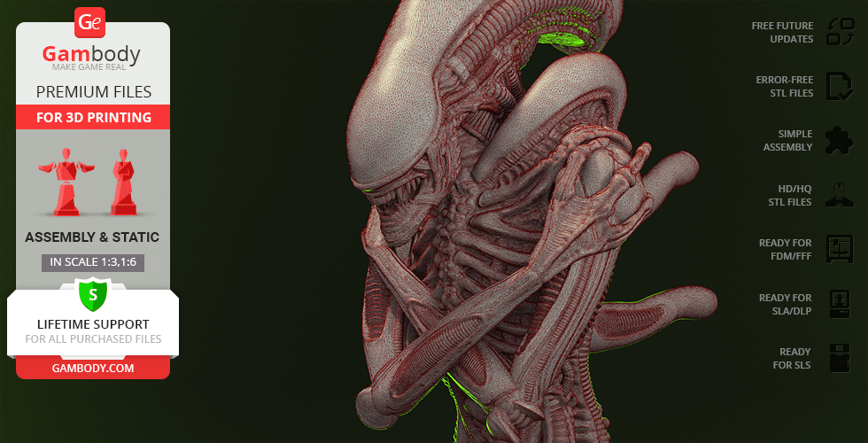Click the red Ge logo badge
868x443 pixels.
91,21
